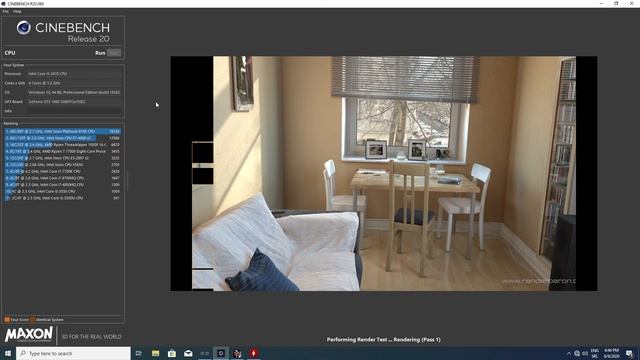Click the Identical System legend swatch
The image size is (640, 360).
click(x=33, y=320)
